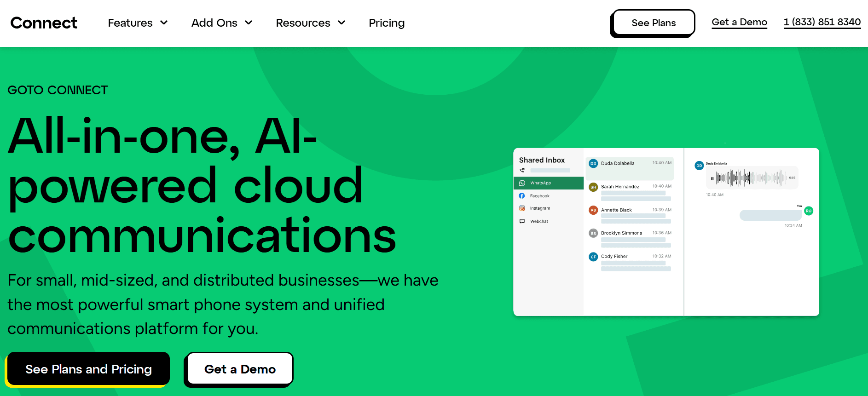Open the "Annette Black" conversation name
Screen dimensions: 868x396
[x=616, y=210]
